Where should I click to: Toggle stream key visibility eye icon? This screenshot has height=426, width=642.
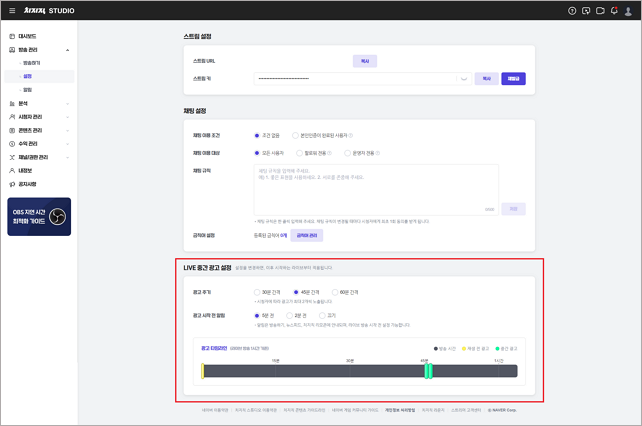463,78
